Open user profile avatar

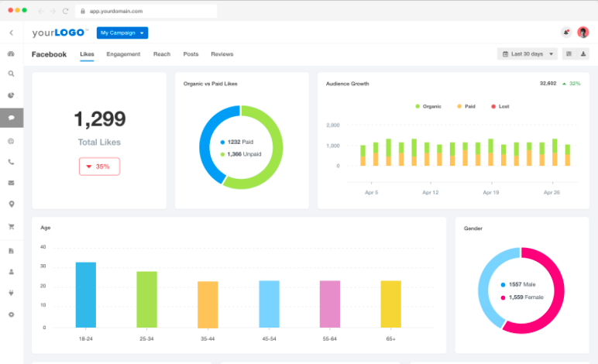pyautogui.click(x=583, y=33)
